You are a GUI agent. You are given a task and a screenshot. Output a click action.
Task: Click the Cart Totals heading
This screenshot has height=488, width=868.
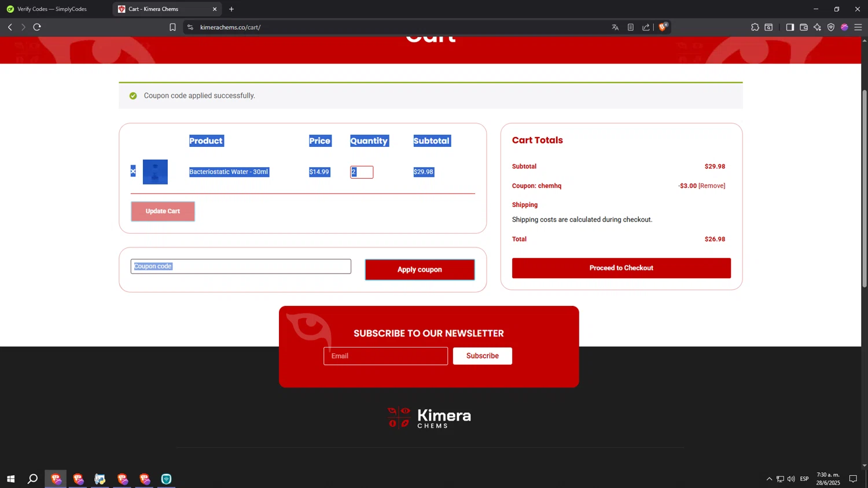click(537, 140)
